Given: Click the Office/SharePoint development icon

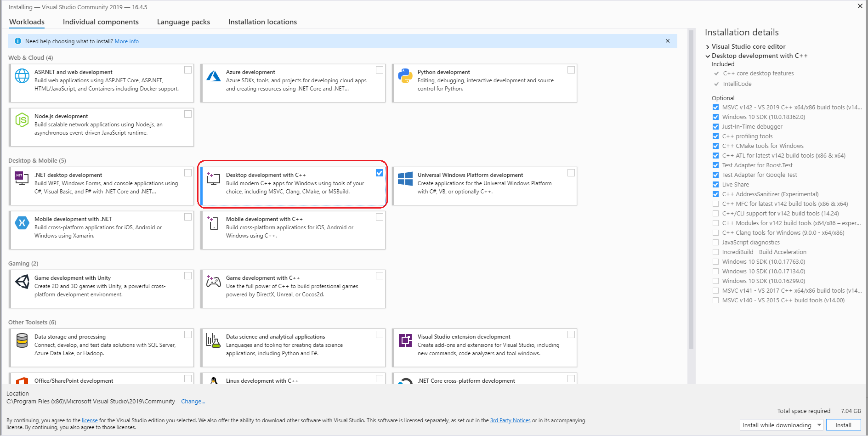Looking at the screenshot, I should 22,381.
